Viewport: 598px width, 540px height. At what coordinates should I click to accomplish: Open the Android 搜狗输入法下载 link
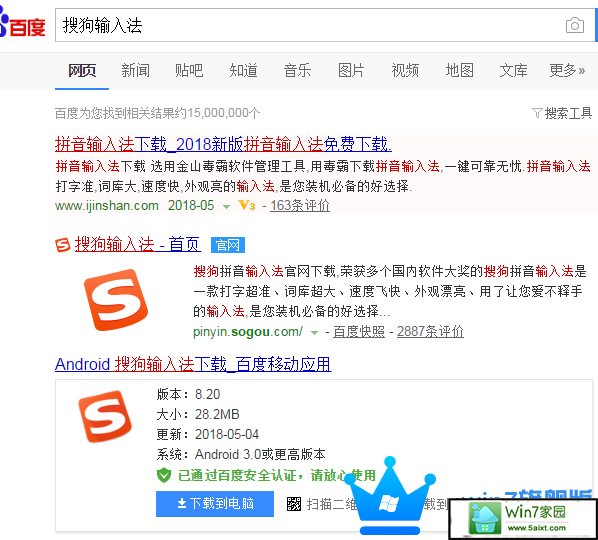pyautogui.click(x=193, y=364)
